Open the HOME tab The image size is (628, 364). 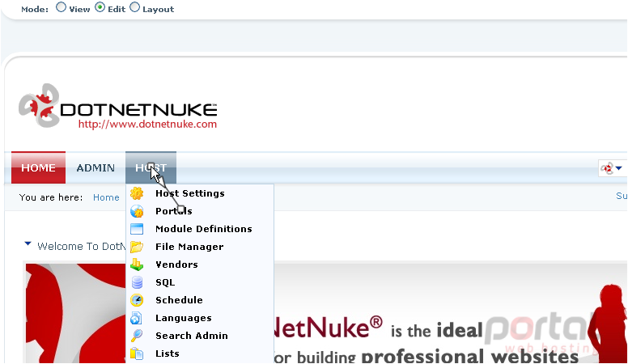[x=39, y=167]
